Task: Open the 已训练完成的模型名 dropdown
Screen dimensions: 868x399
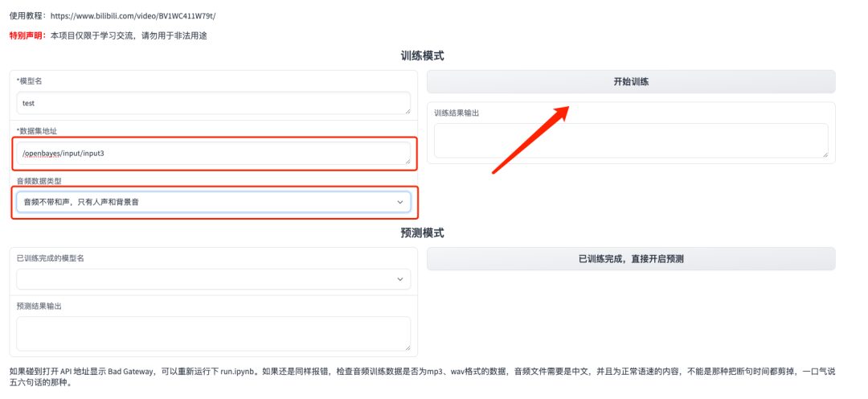Action: (213, 279)
